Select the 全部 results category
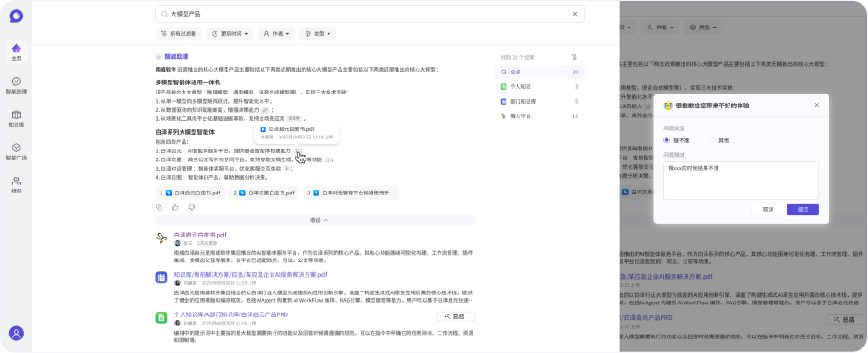Image resolution: width=868 pixels, height=353 pixels. (x=540, y=72)
